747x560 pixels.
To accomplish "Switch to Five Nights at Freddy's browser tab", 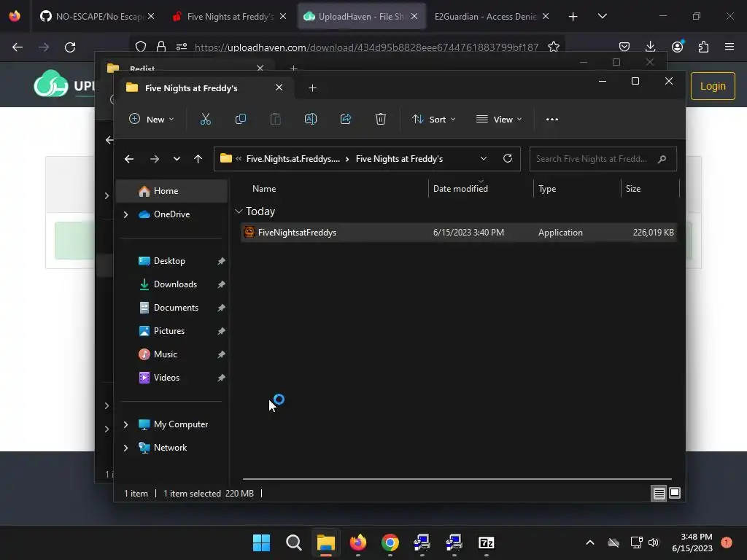I will click(229, 16).
